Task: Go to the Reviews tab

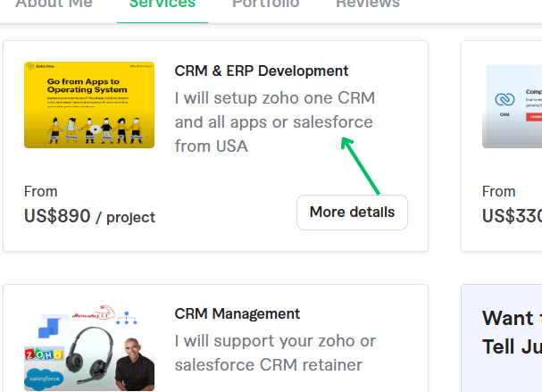Action: coord(367,4)
